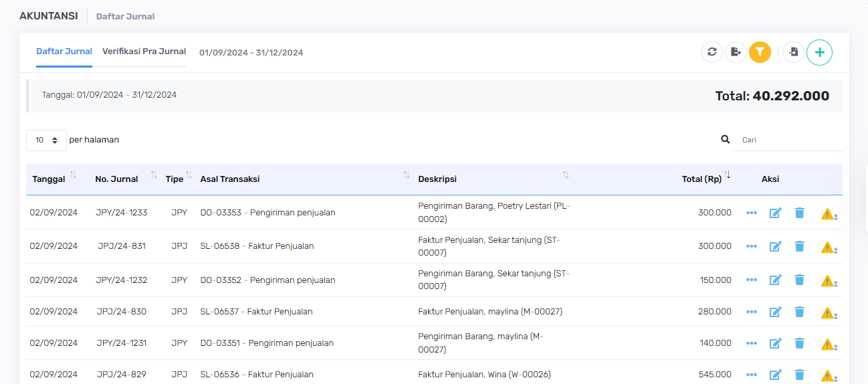Screen dimensions: 868x384
Task: Click the refresh icon in the toolbar
Action: [712, 52]
